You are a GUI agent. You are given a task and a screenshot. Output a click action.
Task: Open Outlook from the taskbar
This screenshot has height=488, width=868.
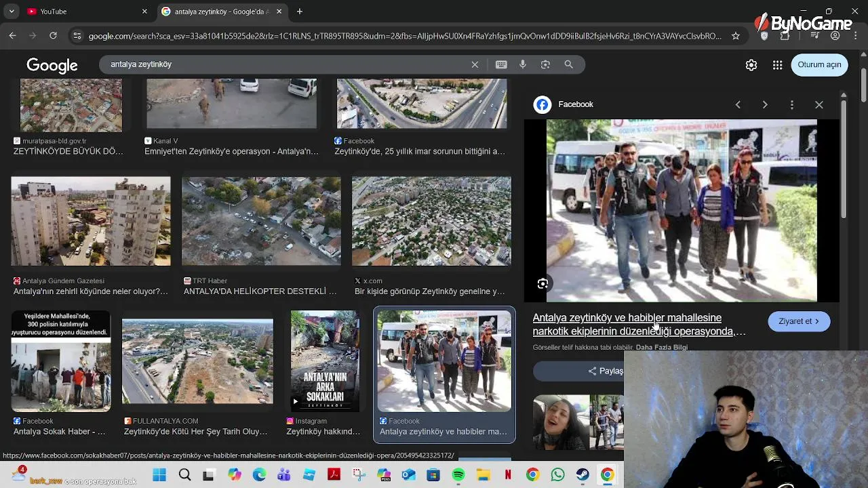point(408,475)
